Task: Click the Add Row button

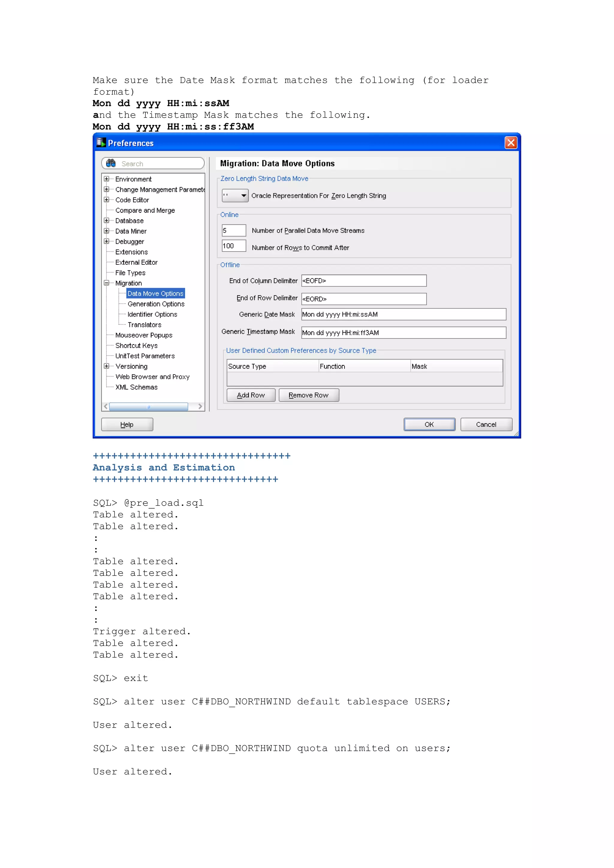Action: pos(251,395)
